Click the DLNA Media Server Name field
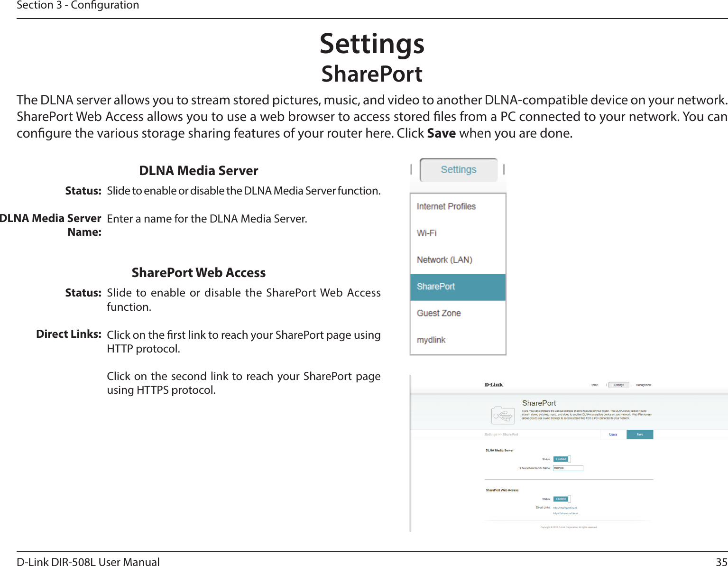Image resolution: width=728 pixels, height=566 pixels. click(568, 468)
